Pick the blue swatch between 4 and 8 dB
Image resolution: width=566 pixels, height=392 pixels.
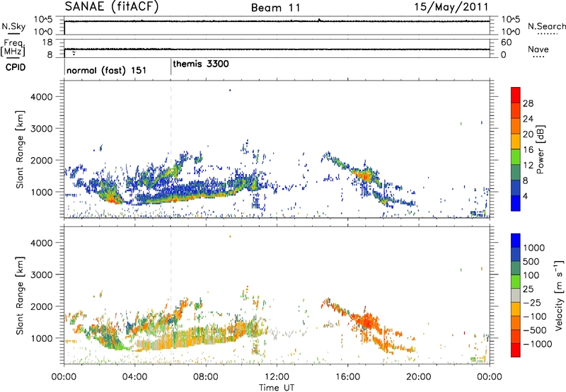(x=516, y=188)
